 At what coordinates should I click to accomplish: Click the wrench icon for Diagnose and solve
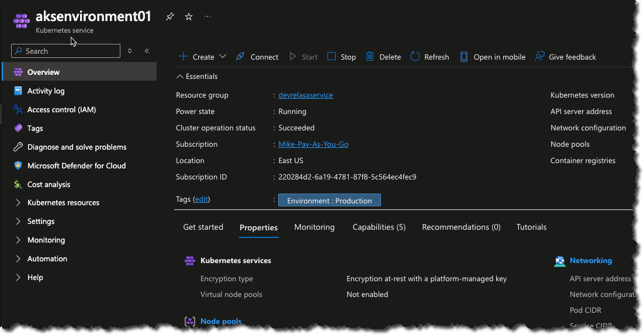coord(18,147)
